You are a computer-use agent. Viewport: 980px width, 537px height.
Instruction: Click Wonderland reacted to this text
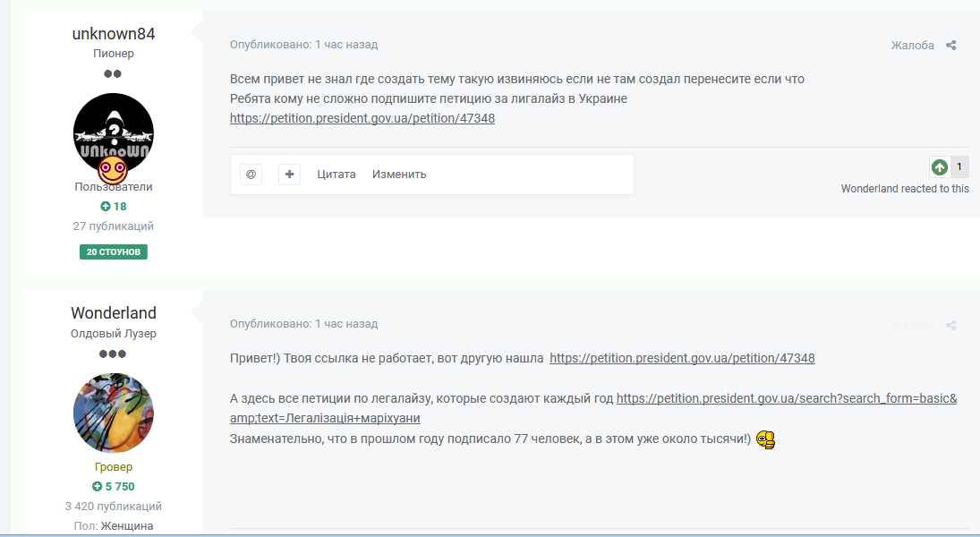tap(905, 189)
